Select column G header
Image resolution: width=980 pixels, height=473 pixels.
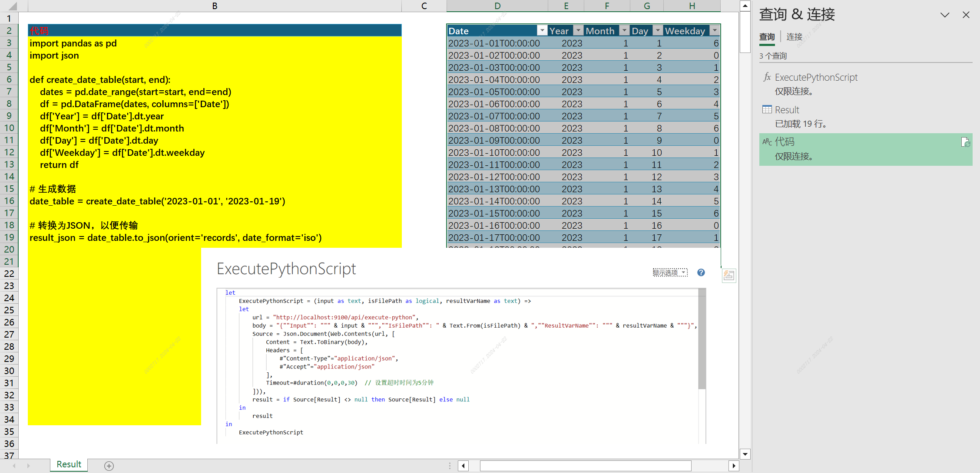pyautogui.click(x=647, y=6)
